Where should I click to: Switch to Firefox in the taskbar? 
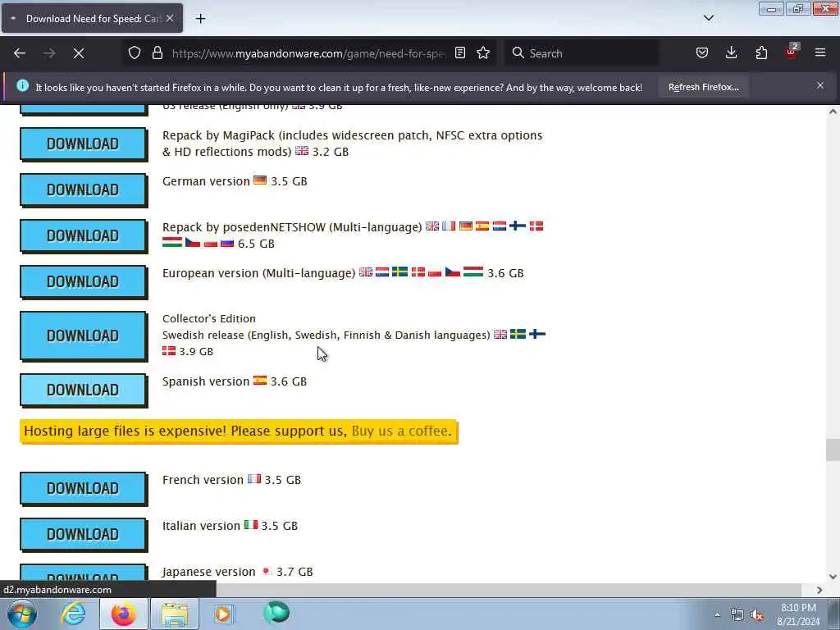(x=123, y=614)
